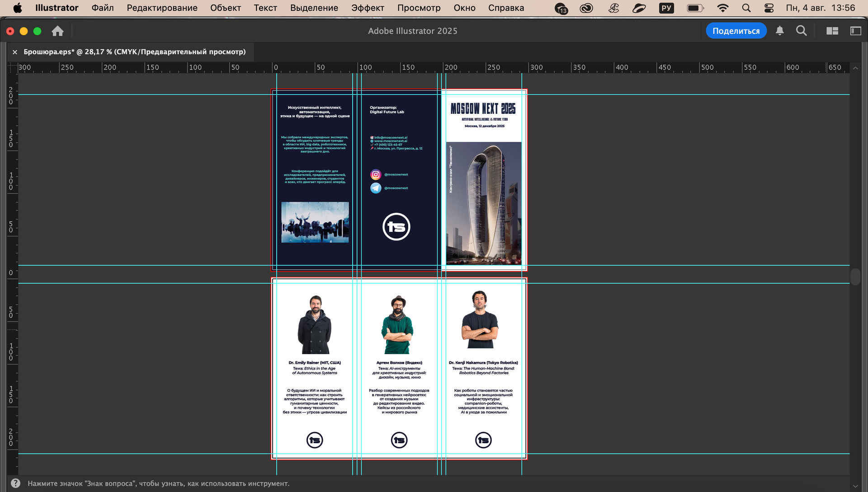Click the Home icon in Illustrator
Screen dimensions: 868x492
[57, 31]
